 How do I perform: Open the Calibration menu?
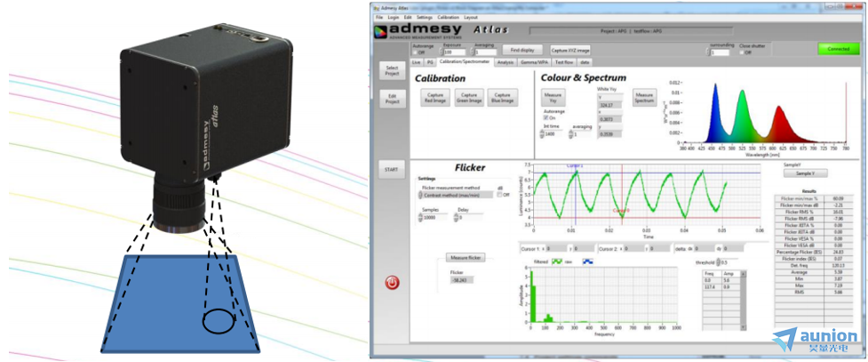449,18
